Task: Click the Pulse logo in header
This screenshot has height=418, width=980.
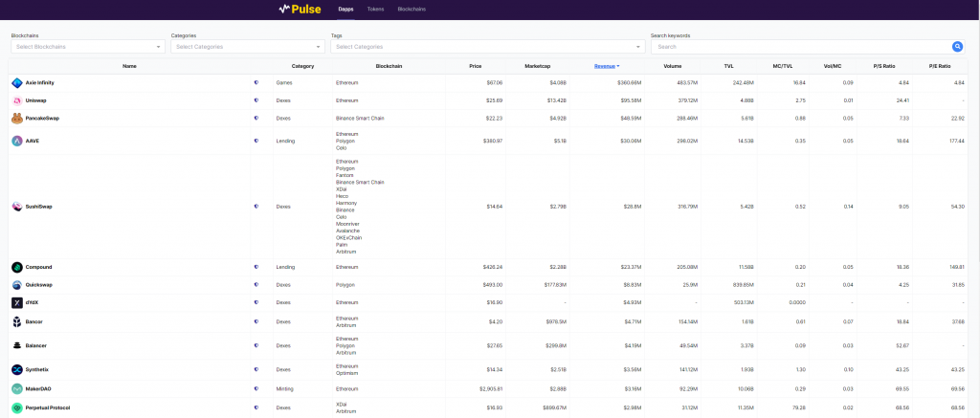Action: [x=300, y=9]
